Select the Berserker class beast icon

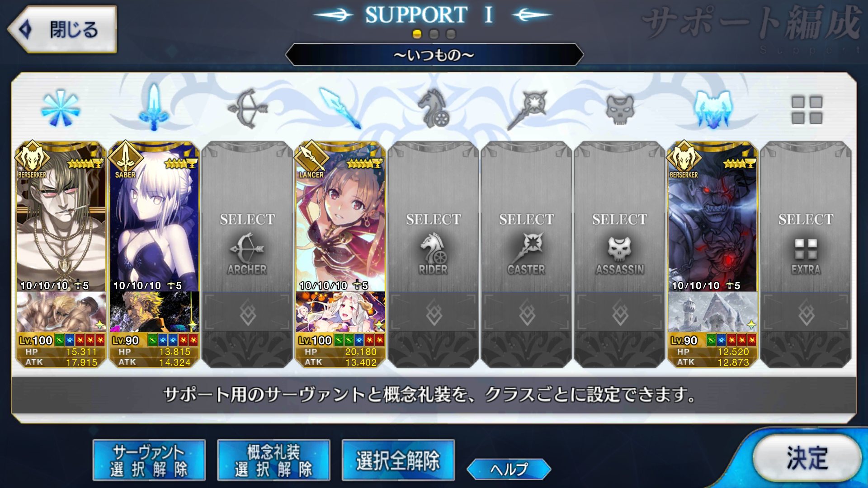(x=713, y=108)
